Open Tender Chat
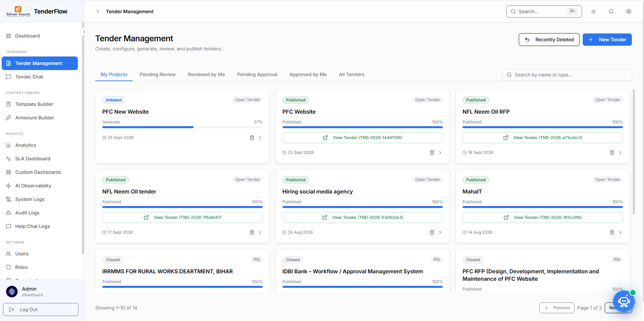This screenshot has width=644, height=321. 40,77
